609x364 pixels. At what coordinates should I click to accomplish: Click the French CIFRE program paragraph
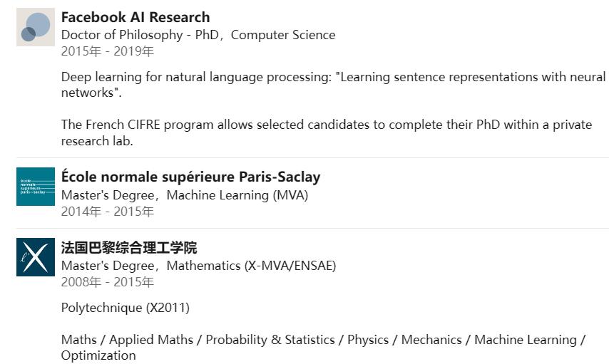327,132
